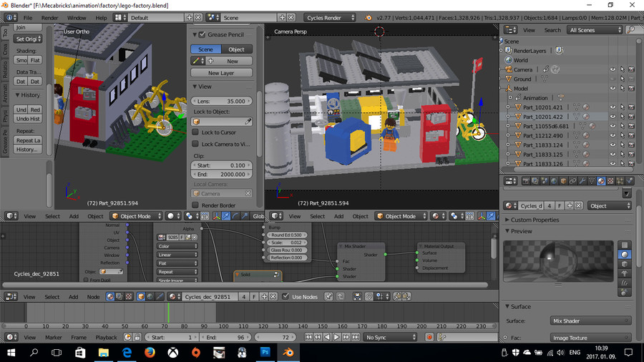Viewport: 644px width, 362px height.
Task: Collapse the Grease Pencil panel
Action: click(x=195, y=35)
